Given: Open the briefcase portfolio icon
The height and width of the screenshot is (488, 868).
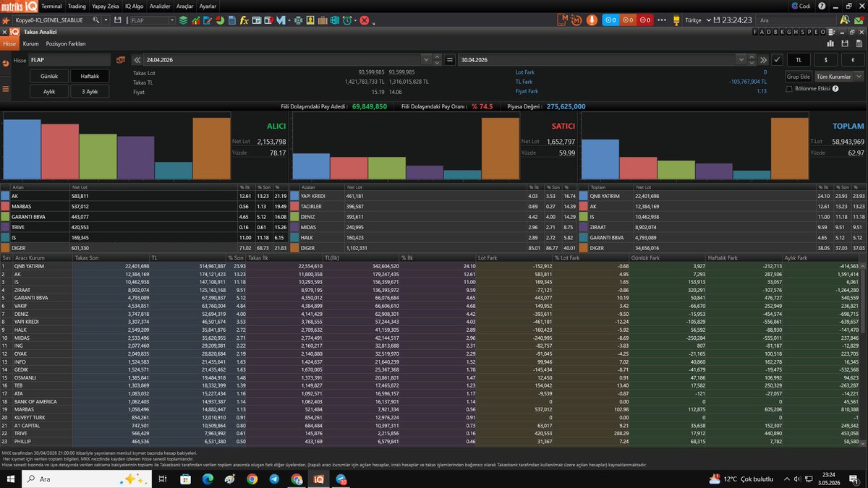Looking at the screenshot, I should point(323,20).
